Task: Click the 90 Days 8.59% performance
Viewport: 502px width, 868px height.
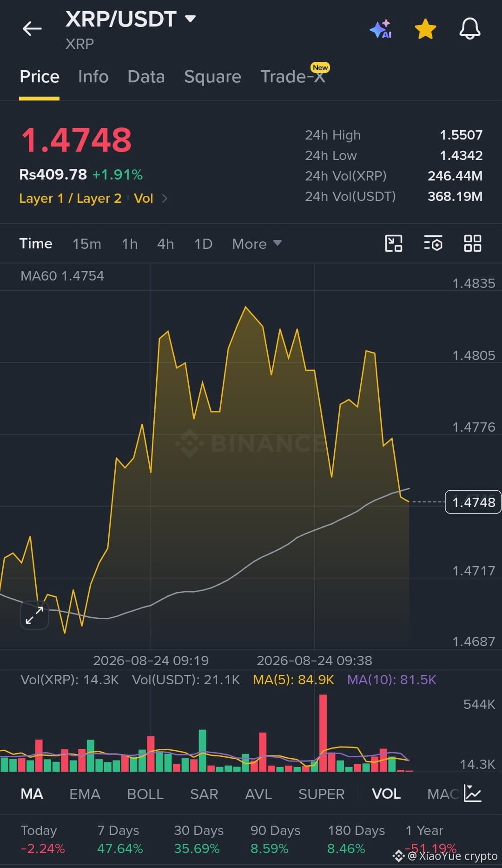Action: point(275,839)
